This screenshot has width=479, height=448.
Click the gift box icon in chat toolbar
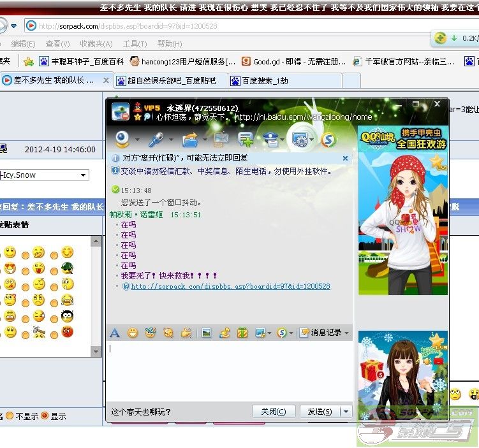(242, 333)
